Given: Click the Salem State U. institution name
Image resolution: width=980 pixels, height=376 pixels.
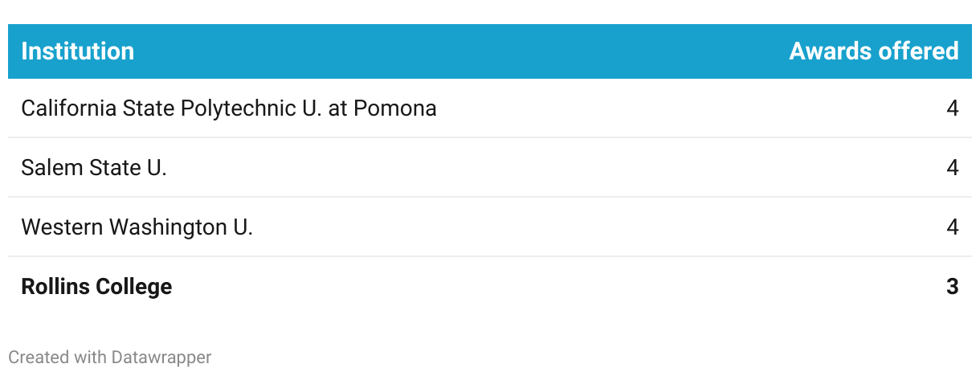Looking at the screenshot, I should pos(94,167).
